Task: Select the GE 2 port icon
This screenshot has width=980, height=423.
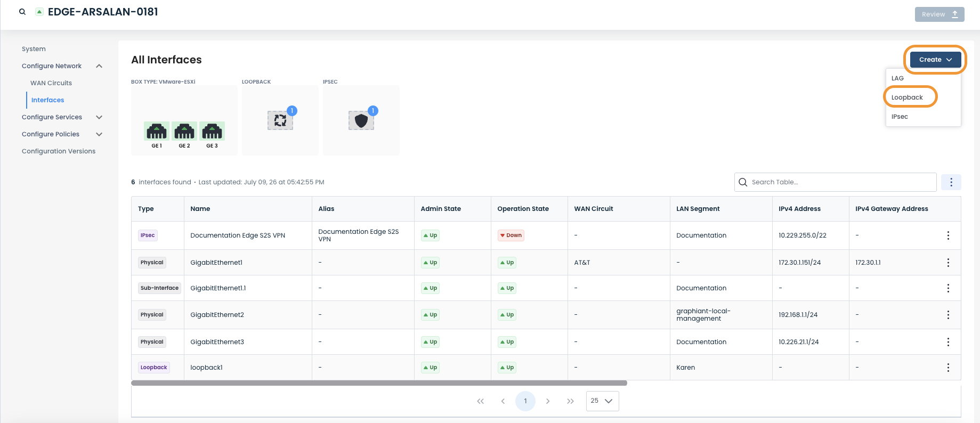Action: [x=184, y=131]
